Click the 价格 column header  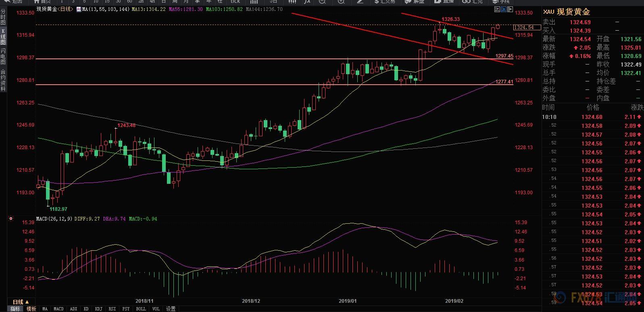click(593, 107)
